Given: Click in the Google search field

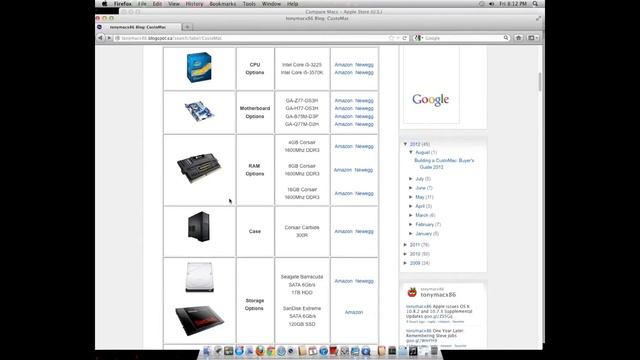Looking at the screenshot, I should pos(463,38).
